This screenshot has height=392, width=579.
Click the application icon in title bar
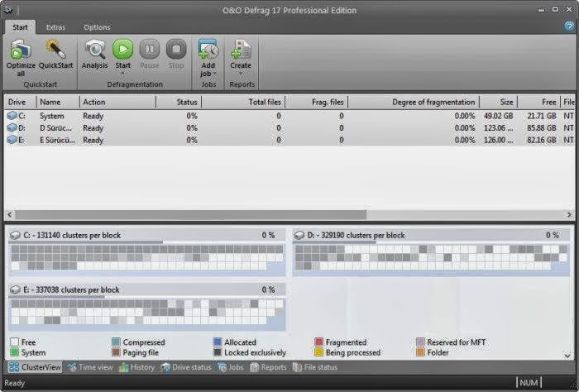tap(7, 10)
